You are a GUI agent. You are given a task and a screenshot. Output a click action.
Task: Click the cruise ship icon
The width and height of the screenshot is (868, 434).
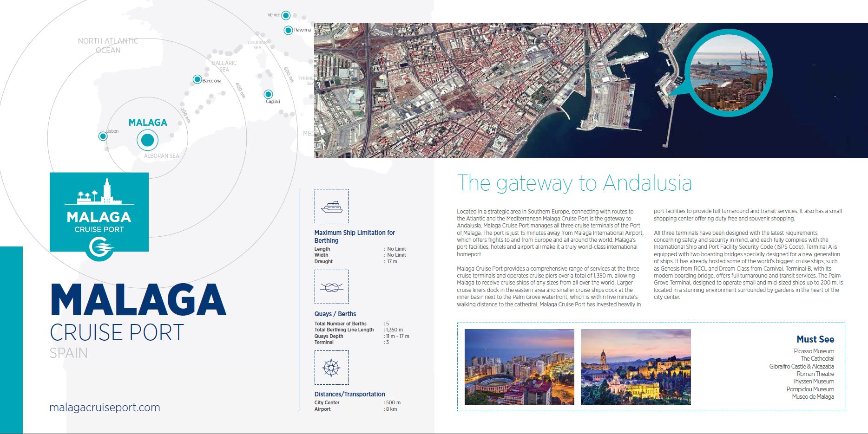point(331,206)
